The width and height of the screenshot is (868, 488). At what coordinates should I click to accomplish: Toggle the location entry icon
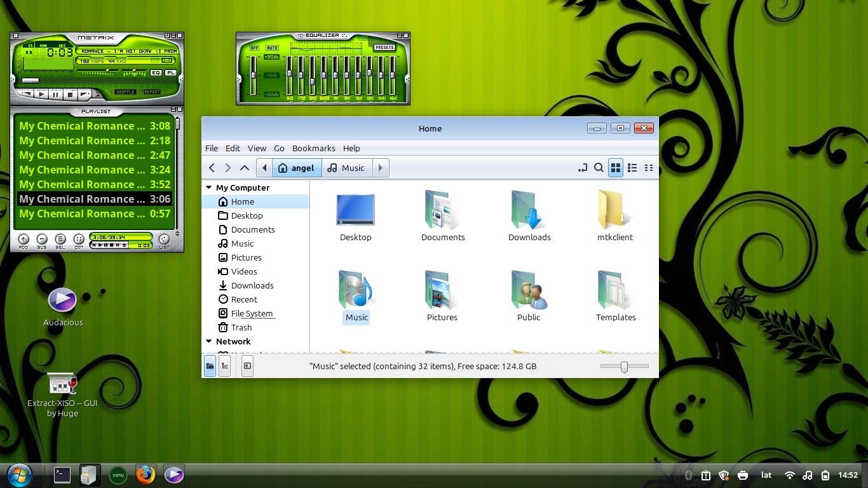click(x=582, y=168)
